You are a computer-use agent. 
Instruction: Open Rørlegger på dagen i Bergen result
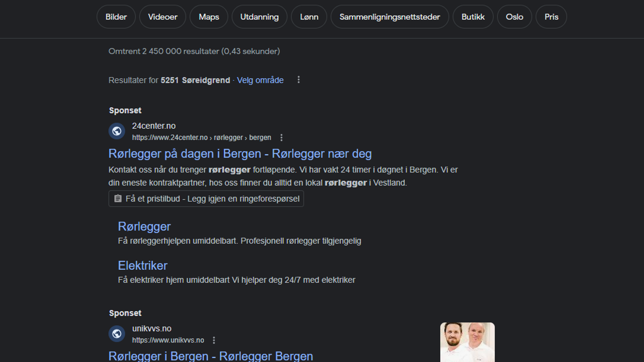[x=240, y=154]
